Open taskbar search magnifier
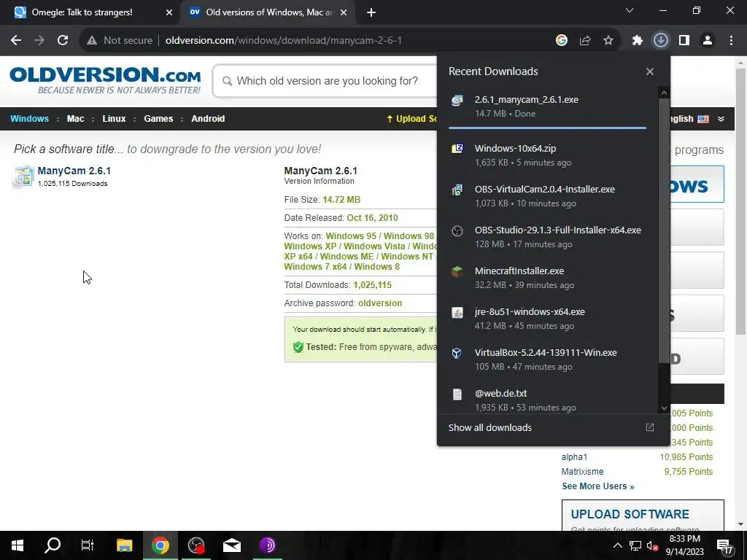This screenshot has height=560, width=747. pyautogui.click(x=53, y=545)
